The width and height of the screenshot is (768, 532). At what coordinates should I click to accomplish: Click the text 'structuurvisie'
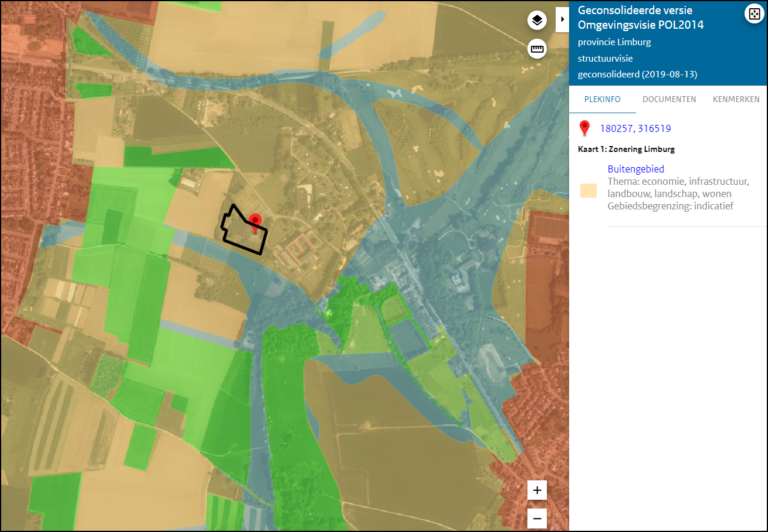[605, 59]
